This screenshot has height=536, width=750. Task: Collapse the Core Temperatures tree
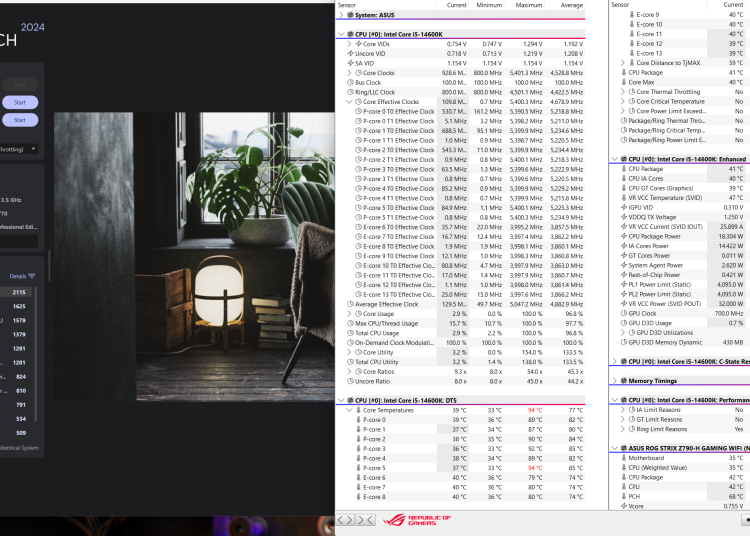click(x=350, y=410)
